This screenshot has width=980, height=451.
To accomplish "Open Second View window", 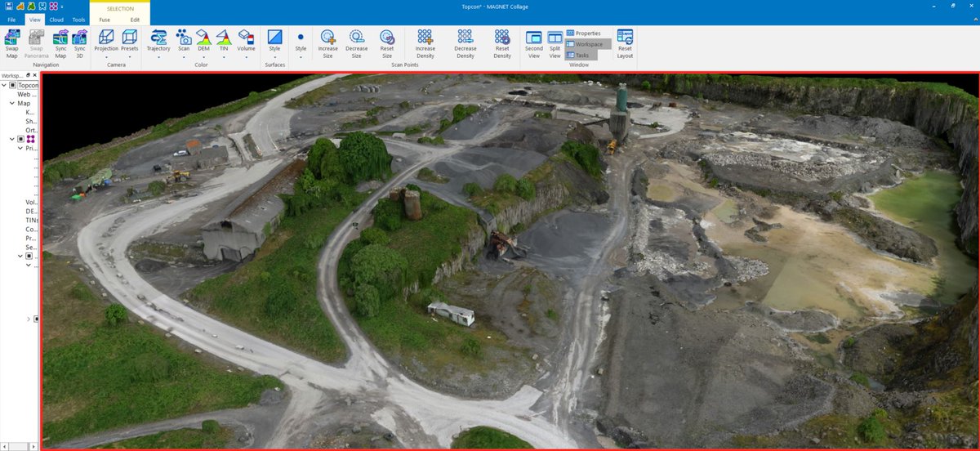I will pos(534,37).
